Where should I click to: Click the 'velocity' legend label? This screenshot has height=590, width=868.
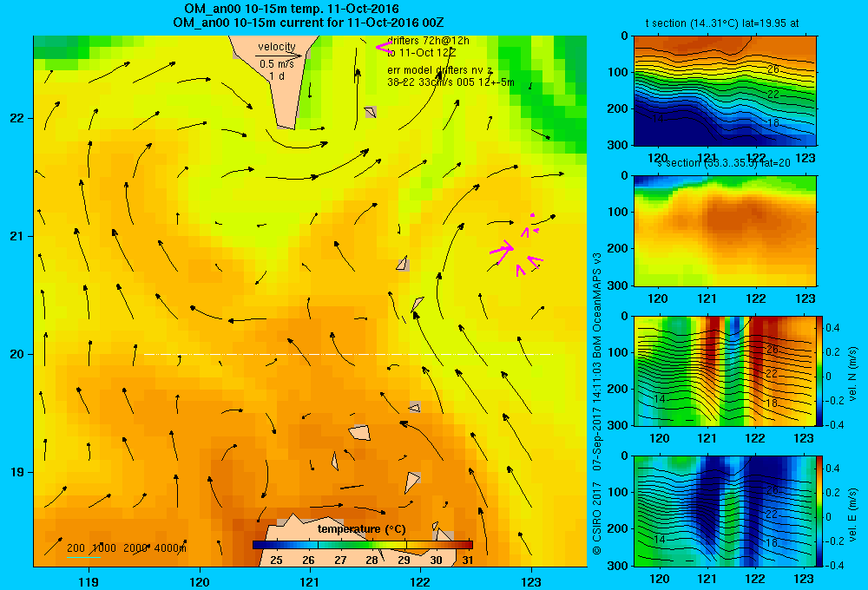tap(276, 47)
